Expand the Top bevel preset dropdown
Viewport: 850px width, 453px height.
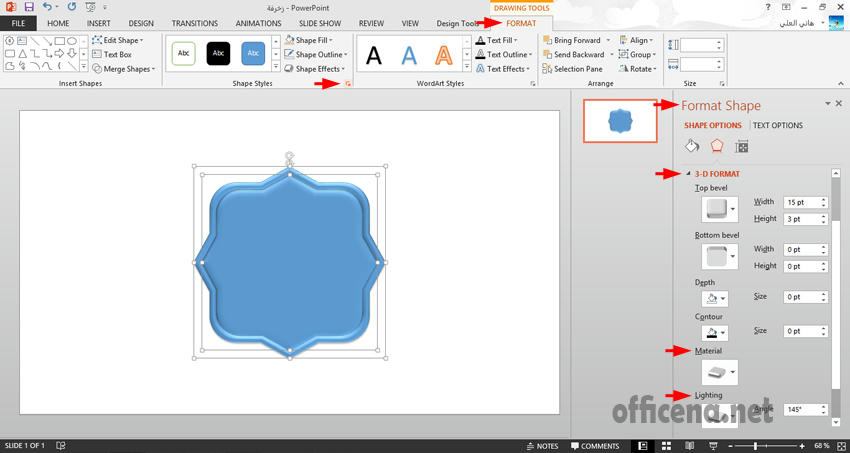pyautogui.click(x=735, y=210)
